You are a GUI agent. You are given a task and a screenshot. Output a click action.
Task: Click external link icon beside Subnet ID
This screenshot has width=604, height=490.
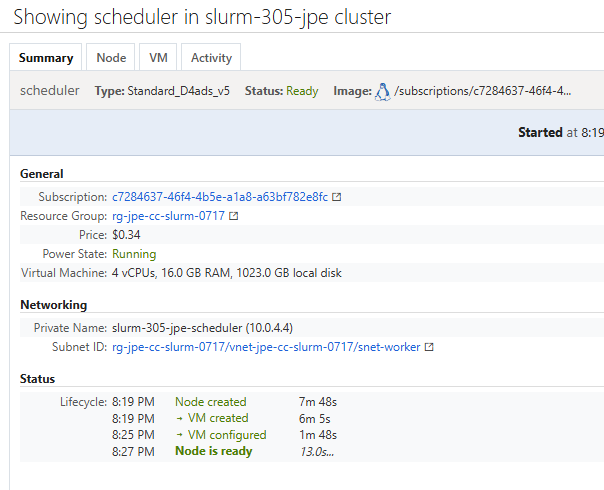pos(429,347)
